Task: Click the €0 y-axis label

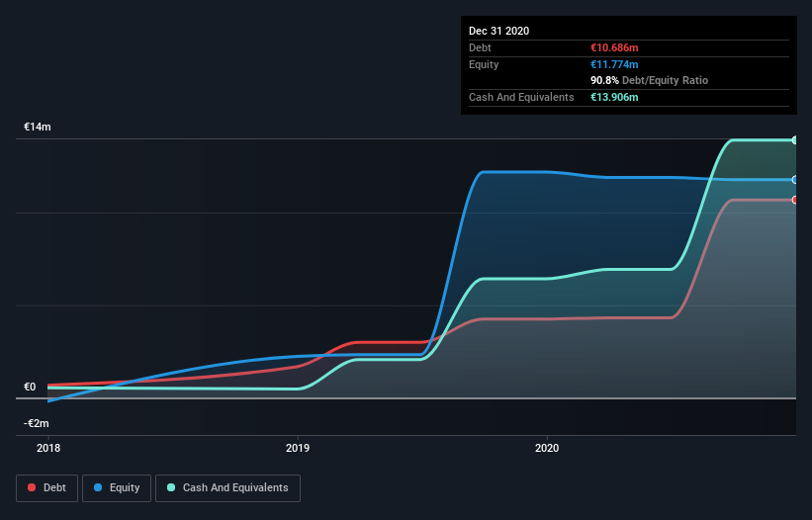Action: point(30,387)
